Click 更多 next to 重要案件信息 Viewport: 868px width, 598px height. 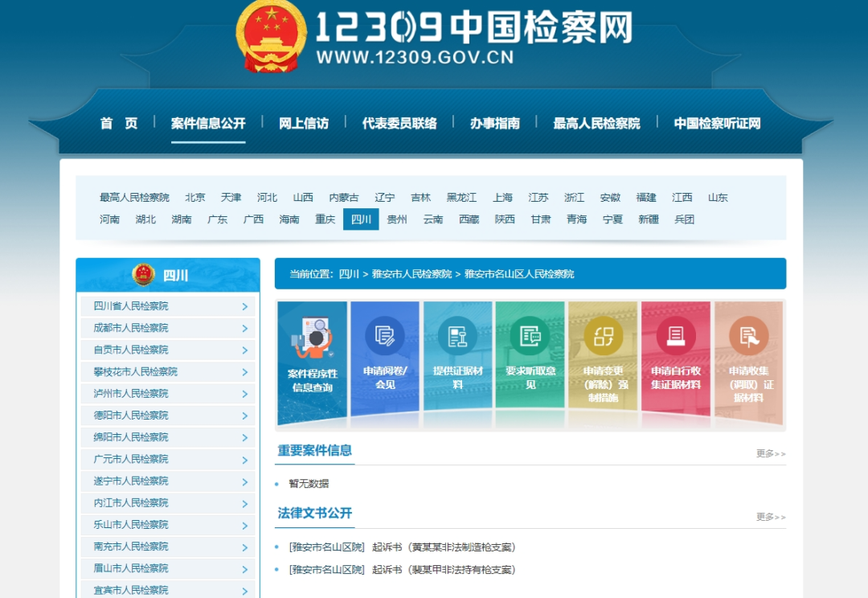(771, 453)
